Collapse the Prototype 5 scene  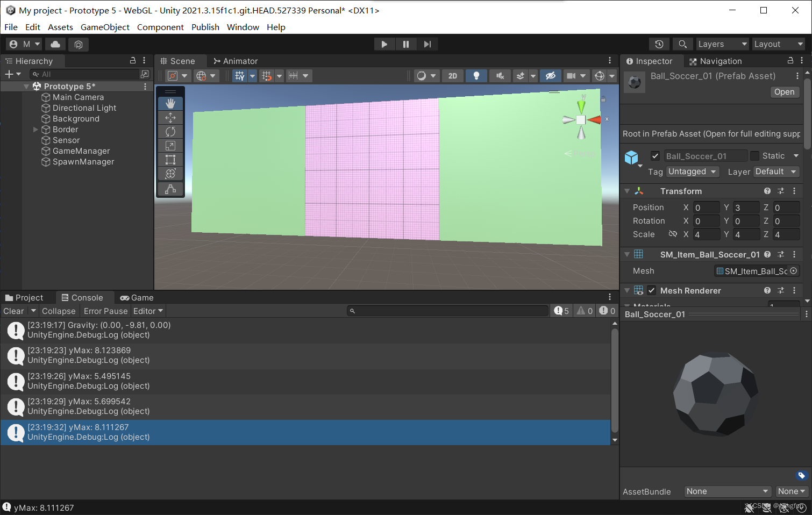coord(26,87)
